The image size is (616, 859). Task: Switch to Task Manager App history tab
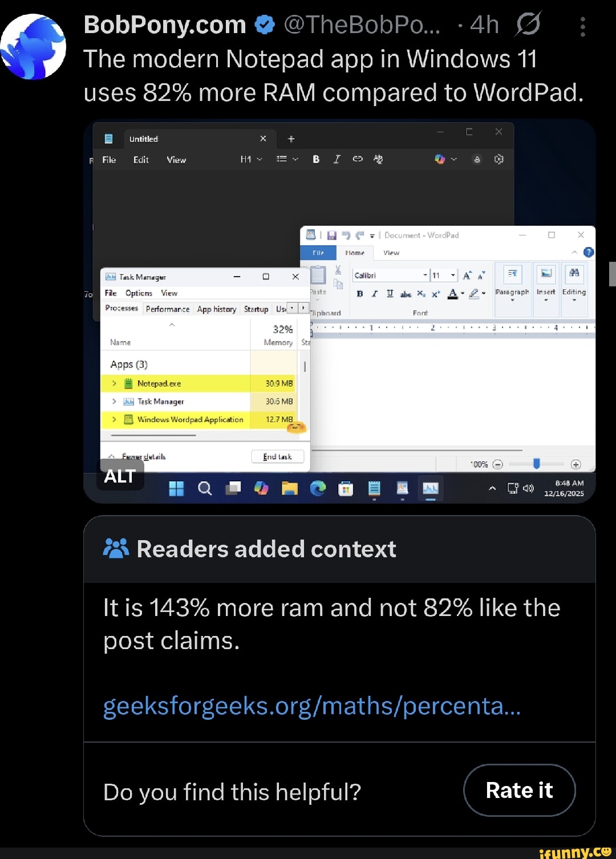point(216,309)
